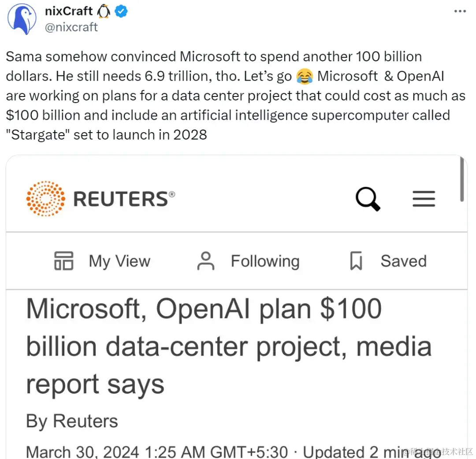Click the penguin emoji beside nixCraft
Image resolution: width=476 pixels, height=459 pixels.
103,12
